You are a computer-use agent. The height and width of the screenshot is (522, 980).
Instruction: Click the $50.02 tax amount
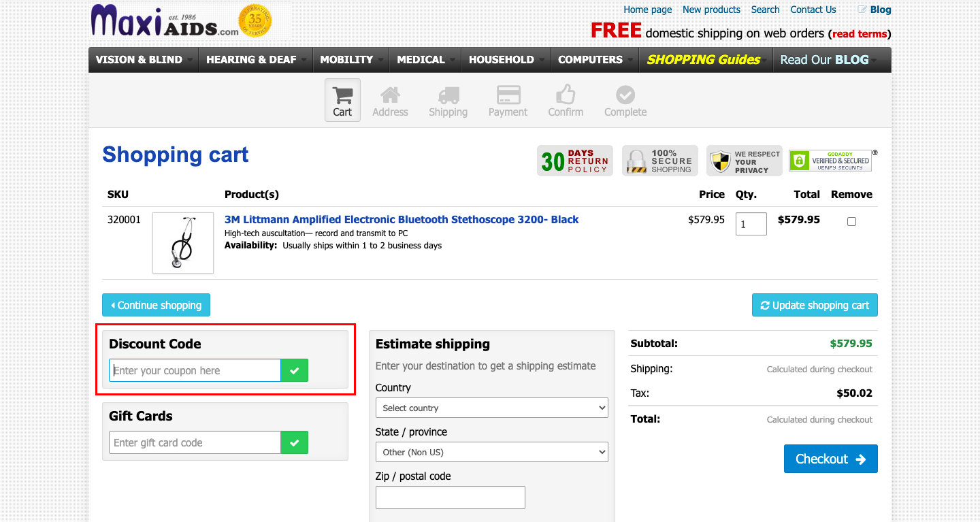click(x=854, y=393)
